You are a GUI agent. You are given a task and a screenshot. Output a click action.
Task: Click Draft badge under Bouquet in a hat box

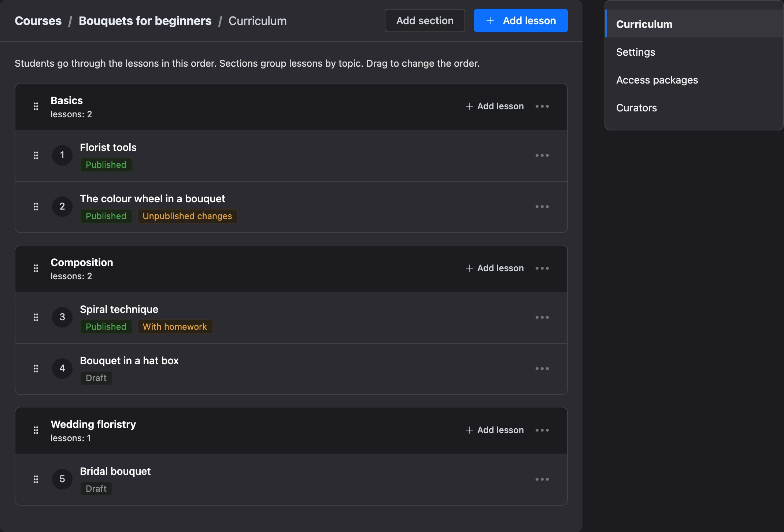tap(96, 378)
